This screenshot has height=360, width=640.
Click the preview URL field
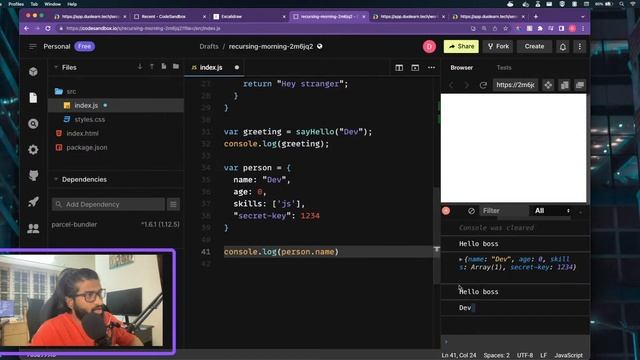(x=515, y=85)
